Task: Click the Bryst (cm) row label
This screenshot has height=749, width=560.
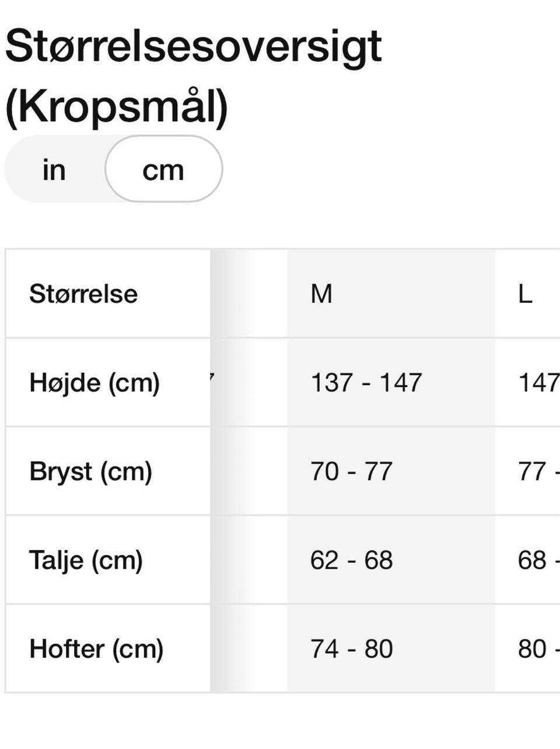Action: click(91, 472)
